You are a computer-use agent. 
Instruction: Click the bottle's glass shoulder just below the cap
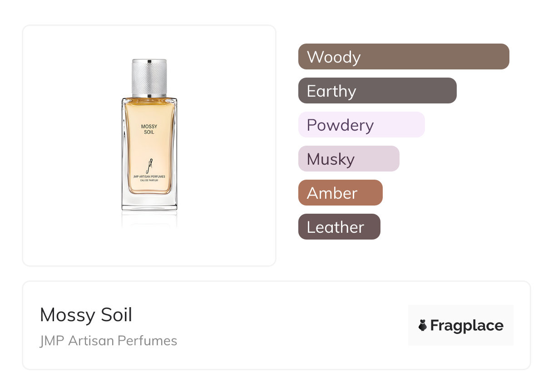pyautogui.click(x=149, y=99)
